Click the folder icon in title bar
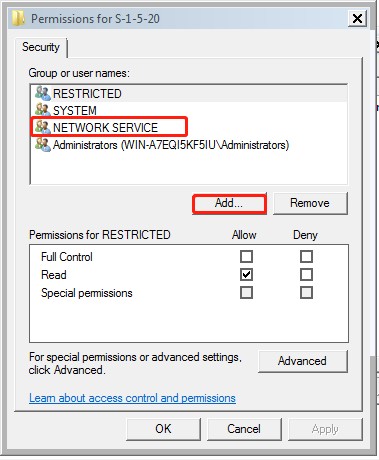This screenshot has width=379, height=460. coord(18,18)
